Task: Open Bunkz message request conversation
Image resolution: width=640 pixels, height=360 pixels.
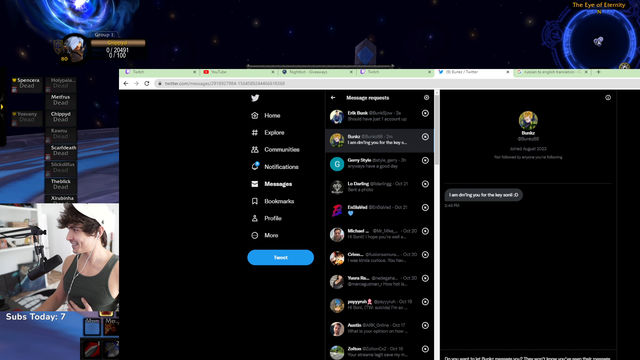Action: (380, 140)
